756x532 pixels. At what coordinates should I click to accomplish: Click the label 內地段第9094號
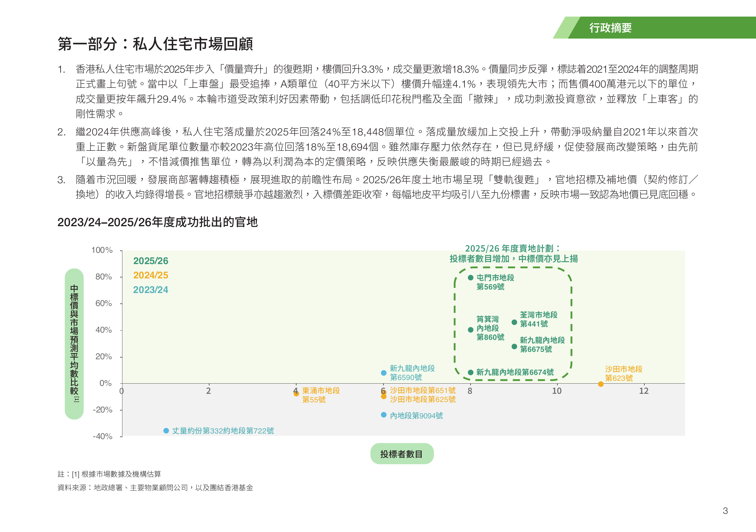point(417,416)
